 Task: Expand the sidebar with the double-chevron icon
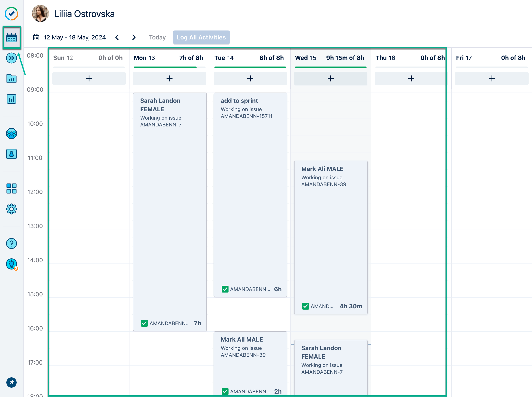(12, 58)
